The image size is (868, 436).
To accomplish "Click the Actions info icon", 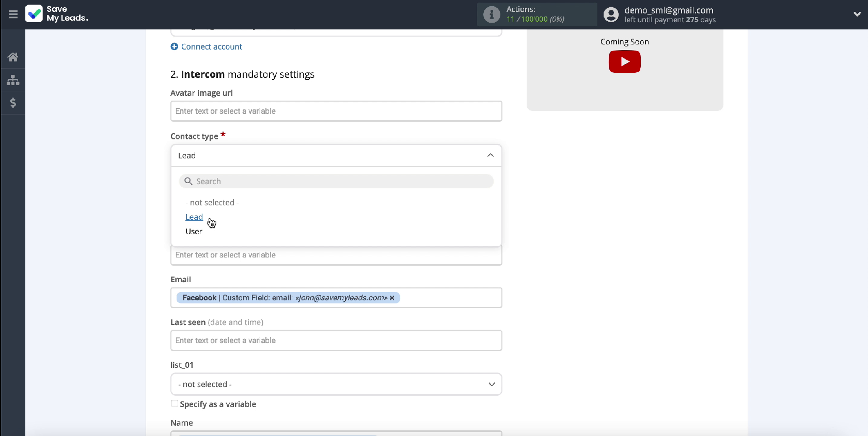I will point(492,14).
